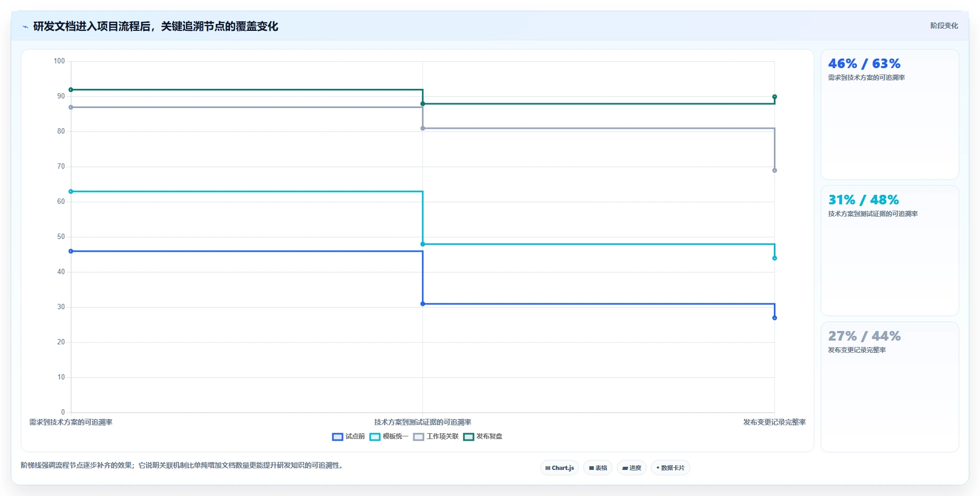Click 工作项关联 data point at value 87
Viewport: 980px width, 496px height.
71,108
